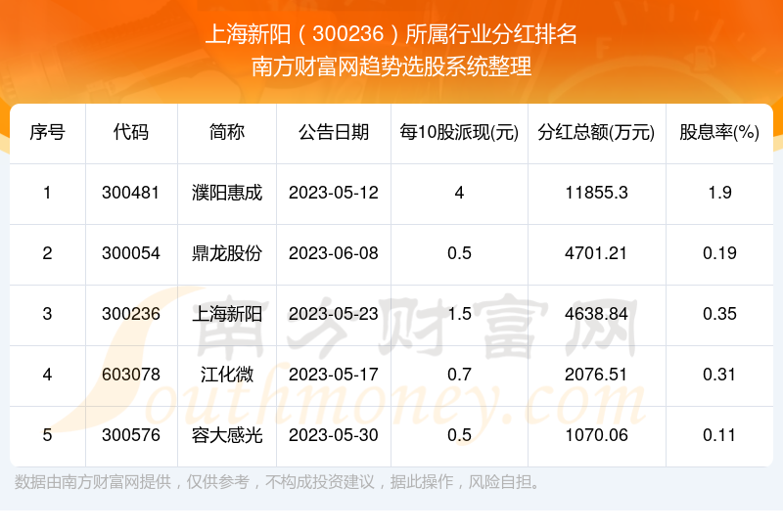The width and height of the screenshot is (783, 532).
Task: Click the 序号 column header
Action: pyautogui.click(x=47, y=133)
